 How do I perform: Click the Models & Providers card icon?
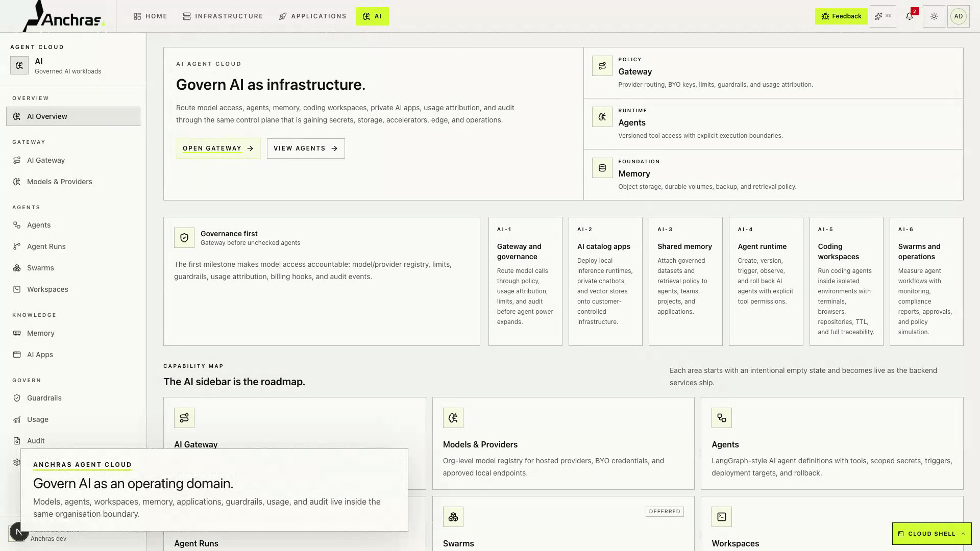pyautogui.click(x=453, y=418)
